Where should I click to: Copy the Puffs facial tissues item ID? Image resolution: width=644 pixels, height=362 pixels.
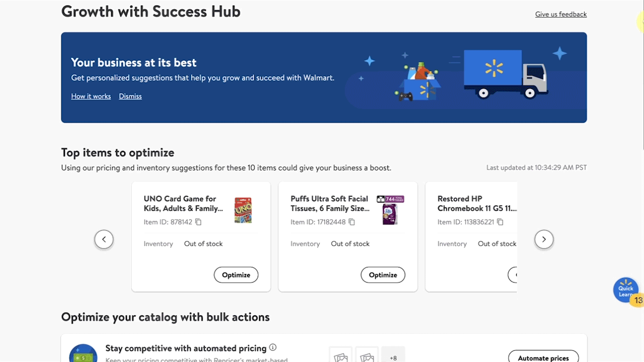(x=352, y=222)
